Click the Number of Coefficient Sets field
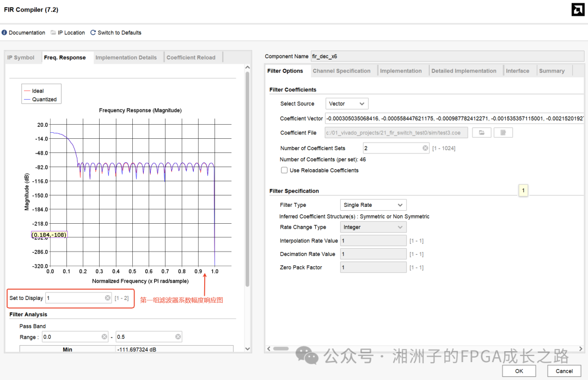Image resolution: width=588 pixels, height=380 pixels. [396, 148]
